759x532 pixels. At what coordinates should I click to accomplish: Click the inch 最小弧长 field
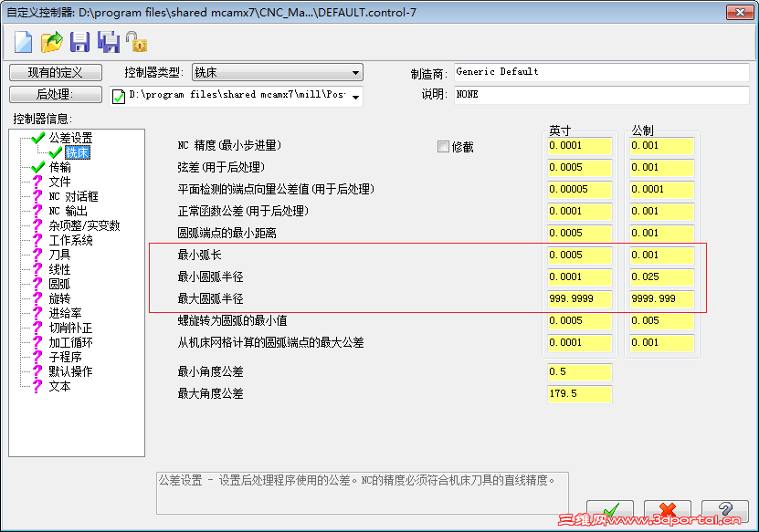579,256
